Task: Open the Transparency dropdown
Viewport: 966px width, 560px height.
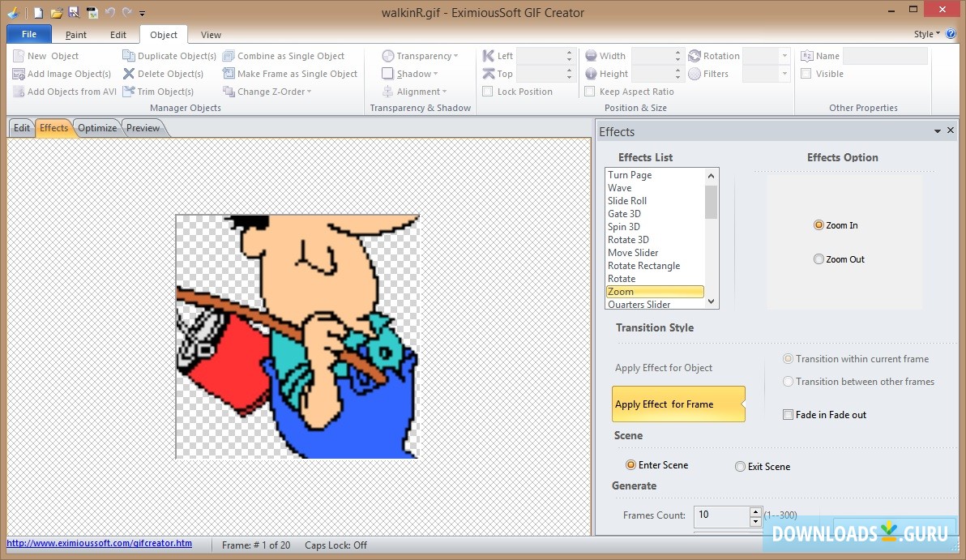Action: (x=420, y=56)
